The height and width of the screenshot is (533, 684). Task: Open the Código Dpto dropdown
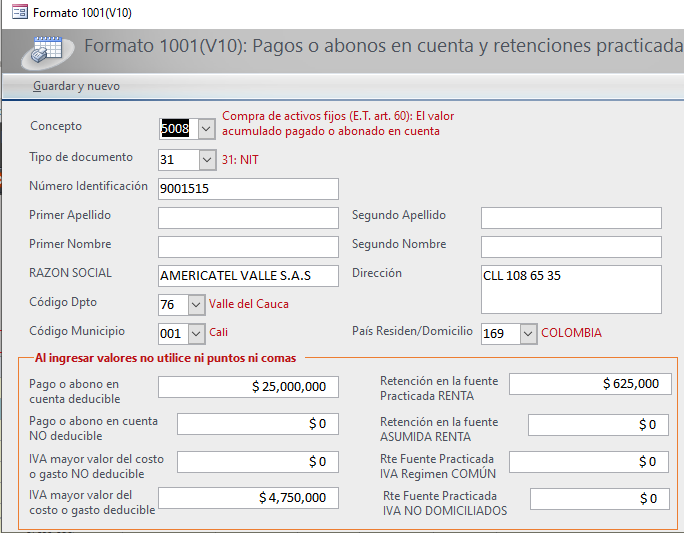(x=196, y=304)
